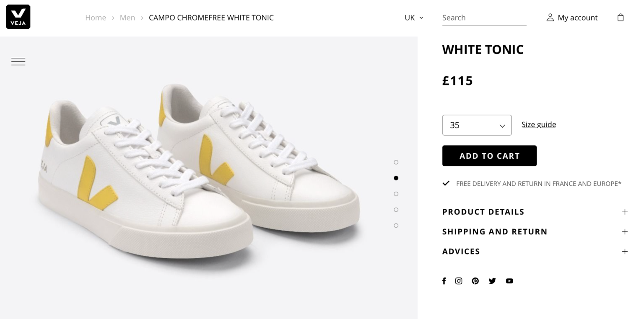The width and height of the screenshot is (644, 319).
Task: Click the Facebook share icon
Action: click(444, 281)
